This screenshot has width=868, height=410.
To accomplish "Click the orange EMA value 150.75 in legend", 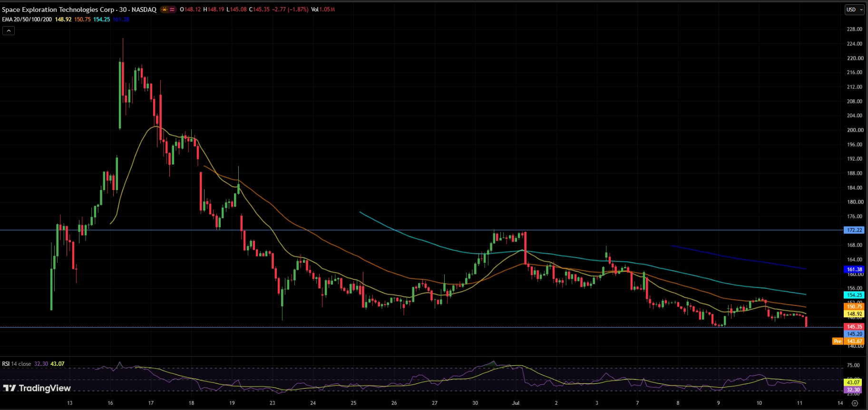I will click(82, 19).
